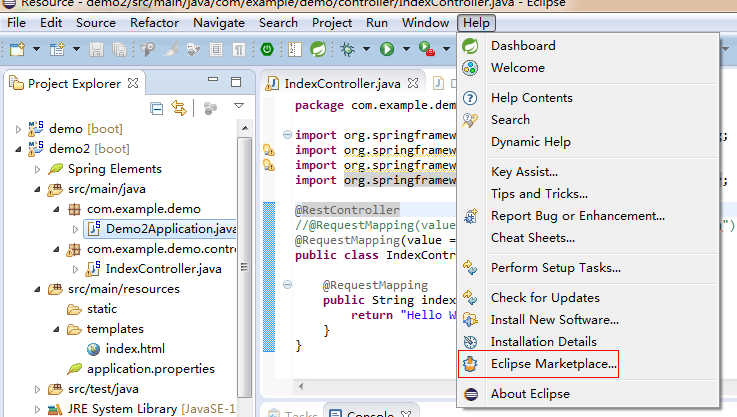Click the green power Boot Dashboard icon

[267, 49]
